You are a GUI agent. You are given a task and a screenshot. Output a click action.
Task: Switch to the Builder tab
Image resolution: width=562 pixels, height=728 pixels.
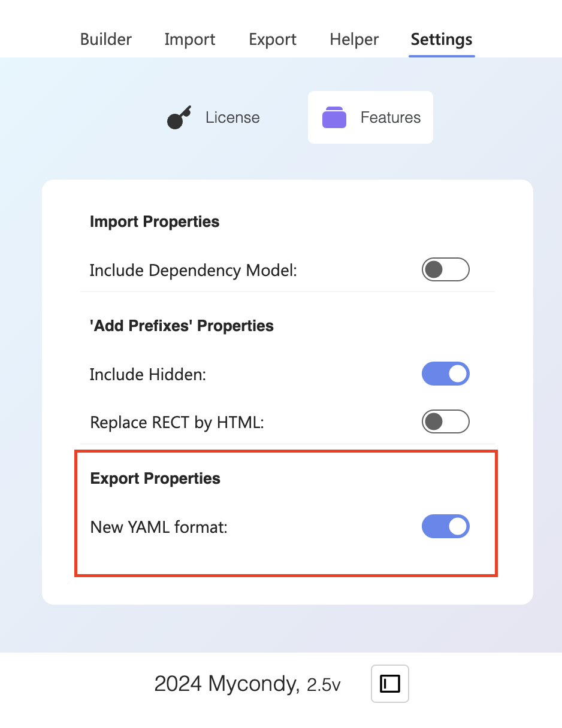(x=106, y=40)
